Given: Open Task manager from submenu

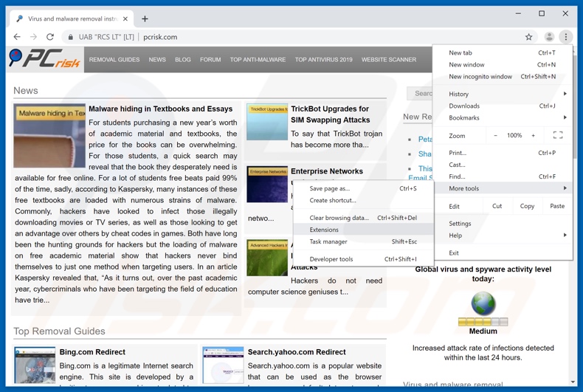Looking at the screenshot, I should point(363,241).
